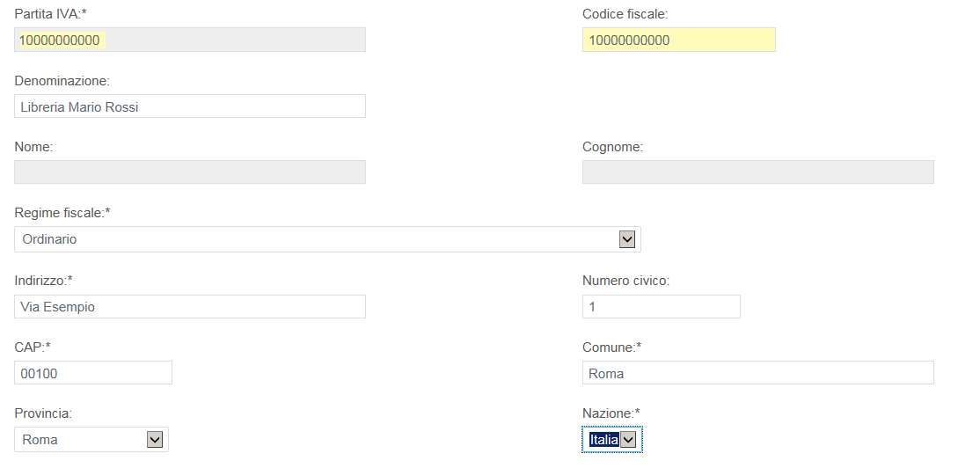Click the Roma value in Provincia combo
Screen dimensions: 980x468
(40, 440)
